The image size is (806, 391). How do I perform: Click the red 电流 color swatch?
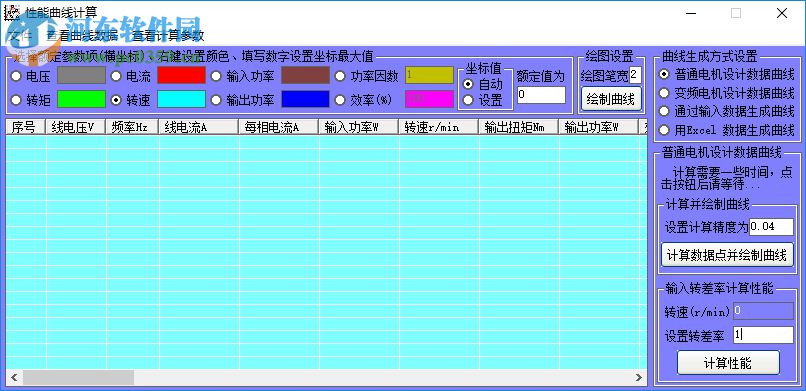click(x=181, y=75)
